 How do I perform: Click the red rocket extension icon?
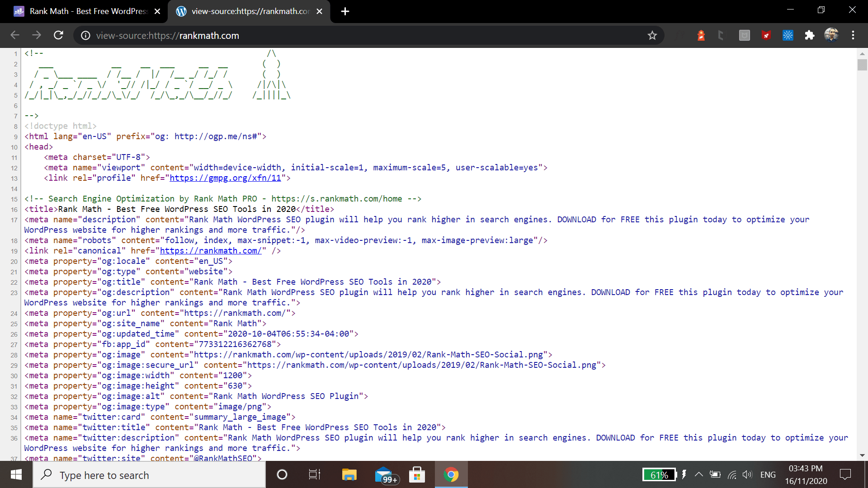(x=766, y=35)
